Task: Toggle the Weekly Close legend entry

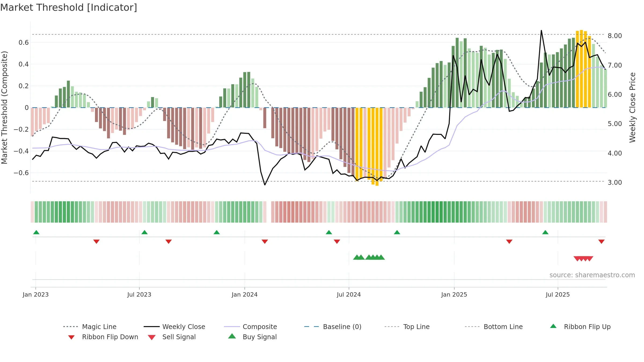Action: coord(174,327)
